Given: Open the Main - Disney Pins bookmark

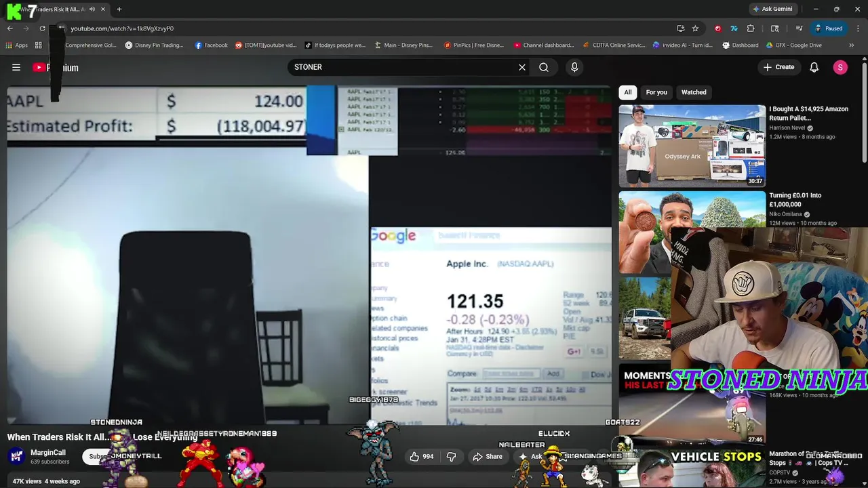Looking at the screenshot, I should click(x=403, y=45).
